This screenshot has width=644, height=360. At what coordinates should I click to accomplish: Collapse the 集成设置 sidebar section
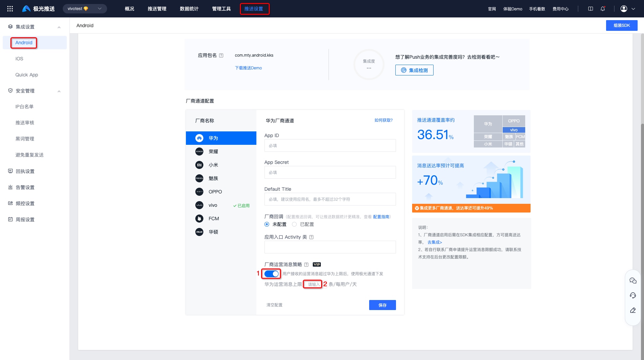(59, 27)
